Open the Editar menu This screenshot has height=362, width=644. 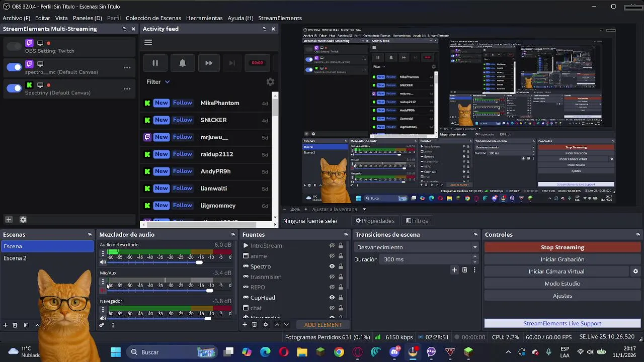[42, 18]
